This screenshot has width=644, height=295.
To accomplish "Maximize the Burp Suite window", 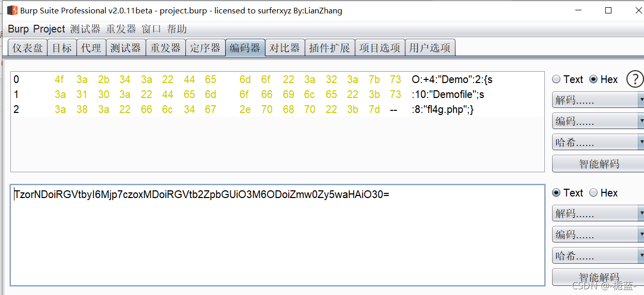I will tap(608, 10).
